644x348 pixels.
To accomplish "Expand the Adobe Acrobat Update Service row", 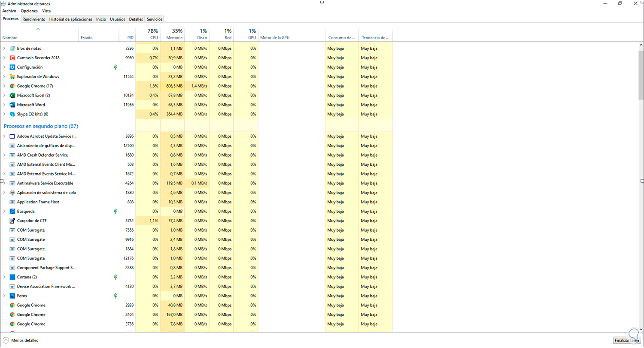I will (x=4, y=136).
